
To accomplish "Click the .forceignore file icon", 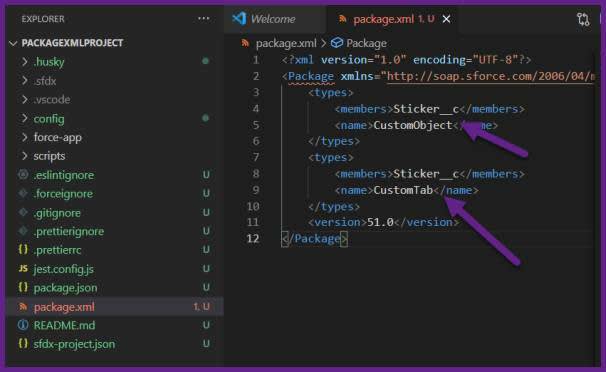I will click(23, 193).
